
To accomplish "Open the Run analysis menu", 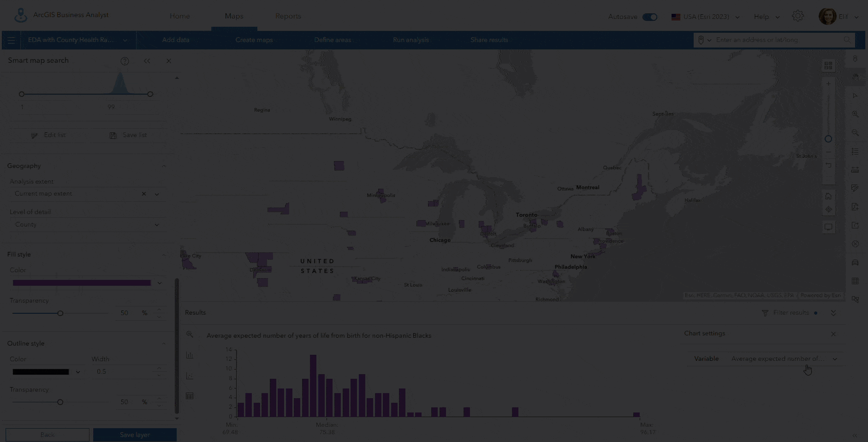I will tap(411, 40).
